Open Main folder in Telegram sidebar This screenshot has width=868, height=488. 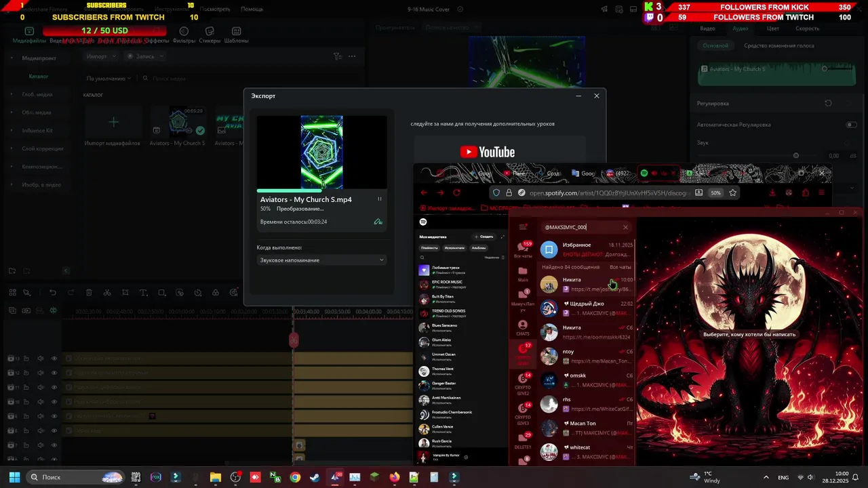click(523, 274)
